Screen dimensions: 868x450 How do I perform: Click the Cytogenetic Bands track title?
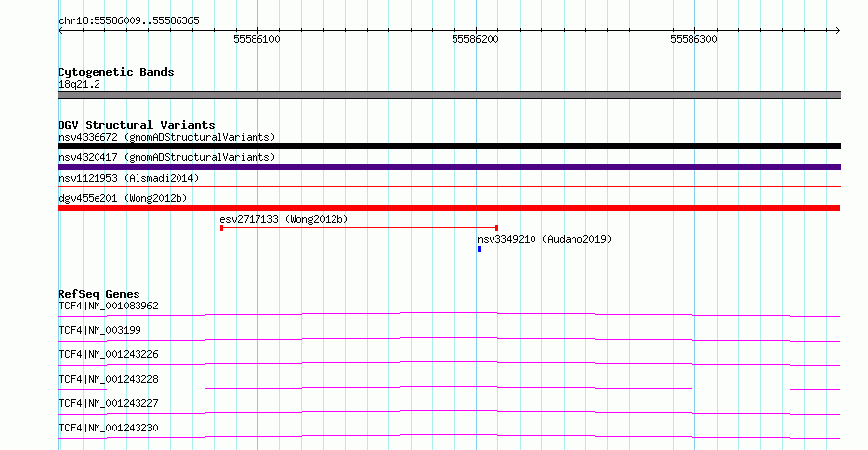[116, 72]
